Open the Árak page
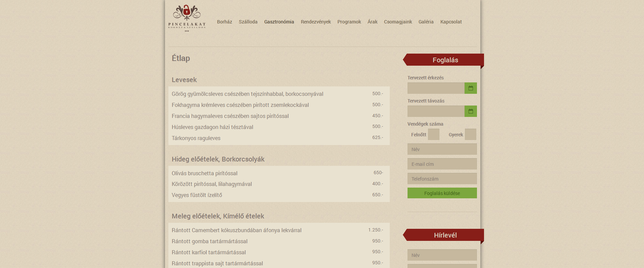The width and height of the screenshot is (644, 268). pos(372,22)
